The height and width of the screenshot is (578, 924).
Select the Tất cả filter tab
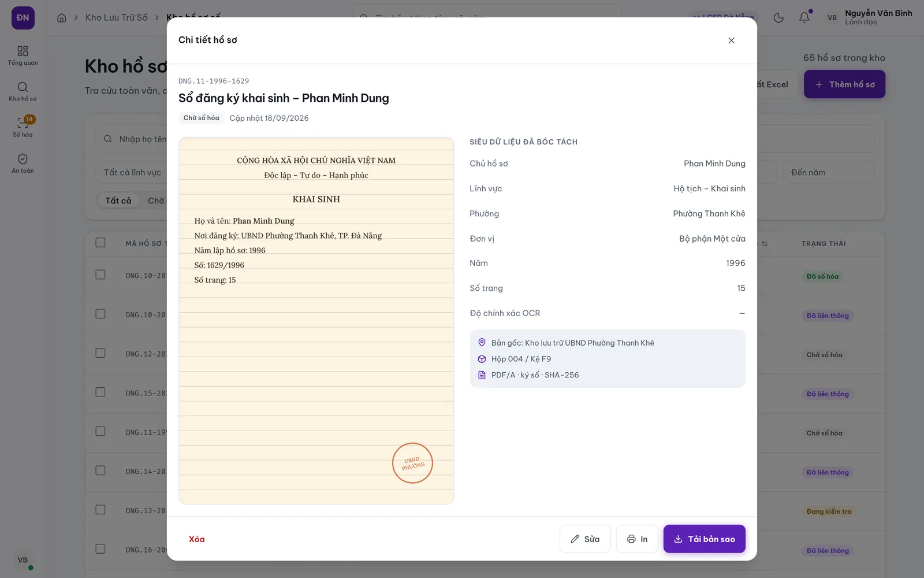tap(118, 201)
